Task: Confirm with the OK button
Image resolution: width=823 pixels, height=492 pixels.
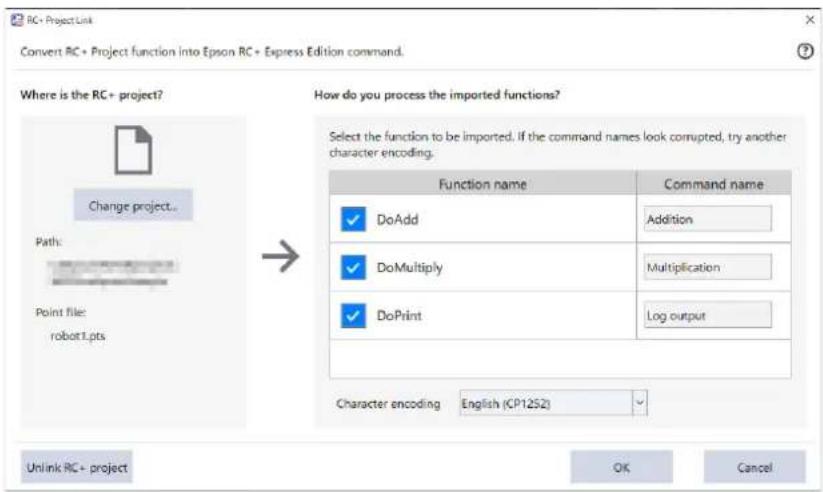Action: pos(621,467)
